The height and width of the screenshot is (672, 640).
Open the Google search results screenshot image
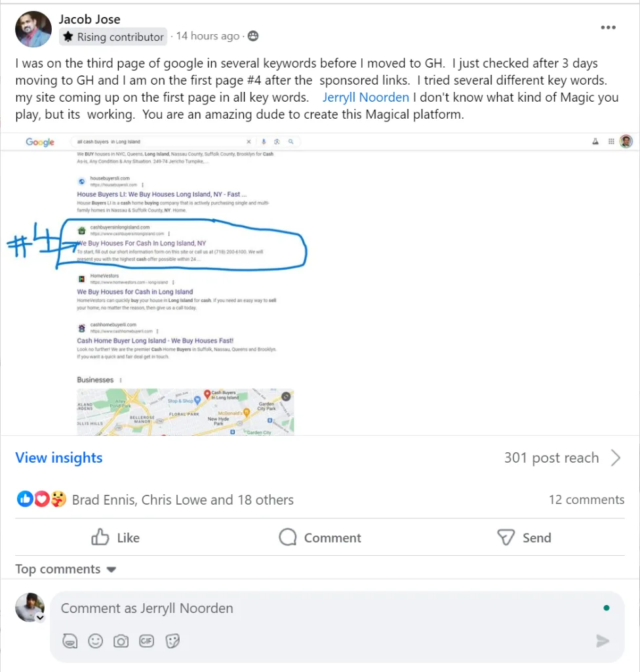[320, 285]
